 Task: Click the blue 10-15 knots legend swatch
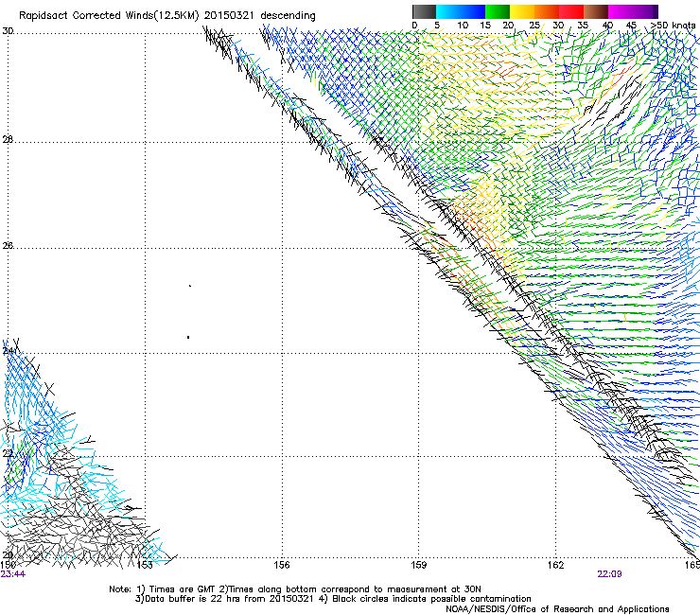[x=473, y=11]
